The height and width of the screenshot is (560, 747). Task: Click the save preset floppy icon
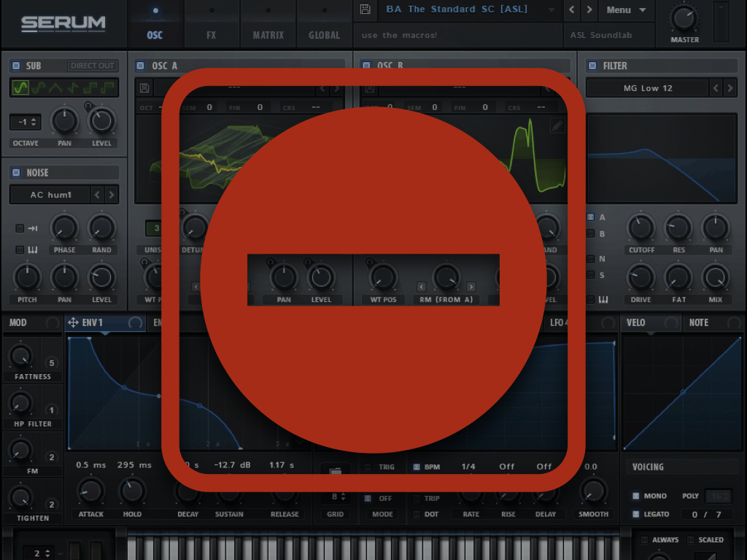point(365,9)
